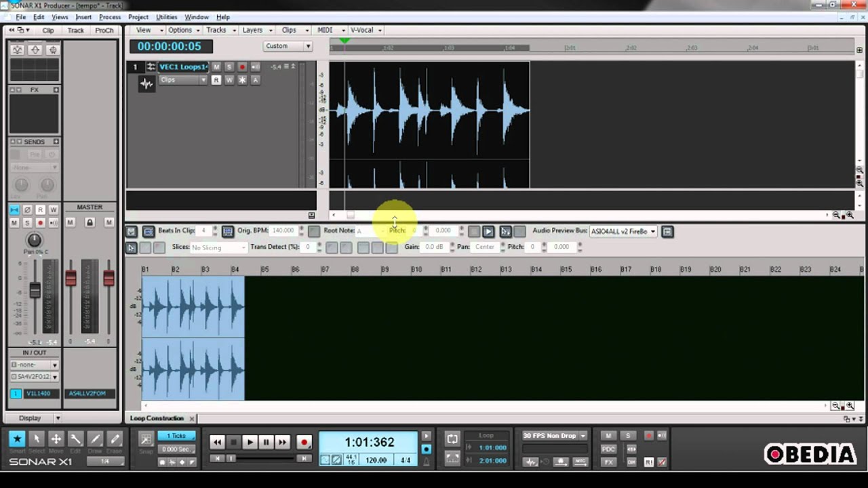Open the 30 FPS Non Drop dropdown
868x488 pixels.
click(x=555, y=435)
